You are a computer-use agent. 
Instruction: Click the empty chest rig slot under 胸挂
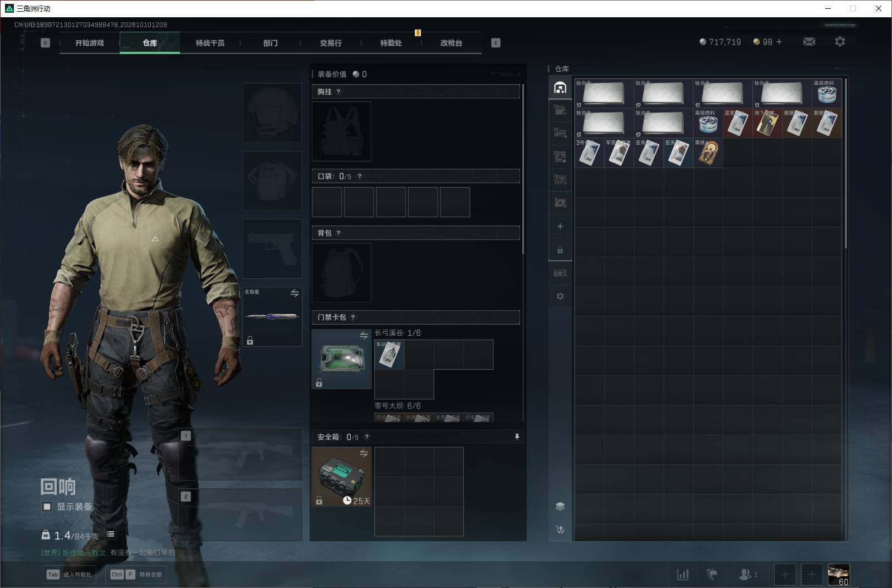click(x=341, y=131)
